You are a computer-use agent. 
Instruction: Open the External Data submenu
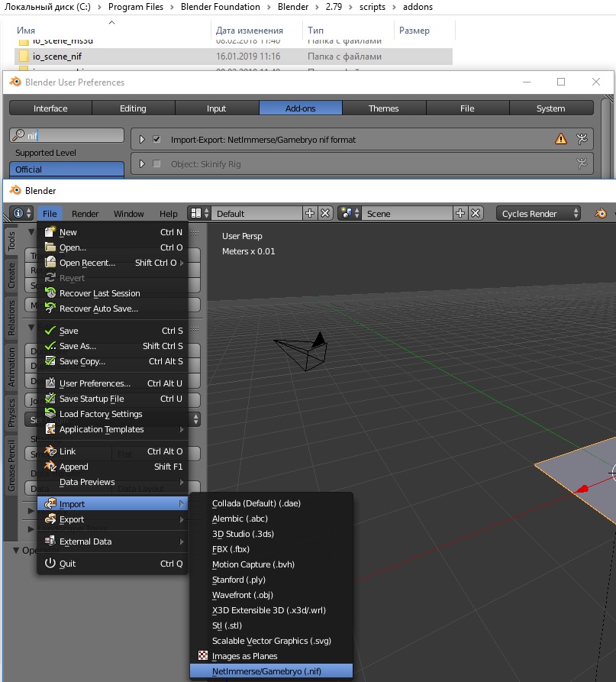(x=113, y=541)
